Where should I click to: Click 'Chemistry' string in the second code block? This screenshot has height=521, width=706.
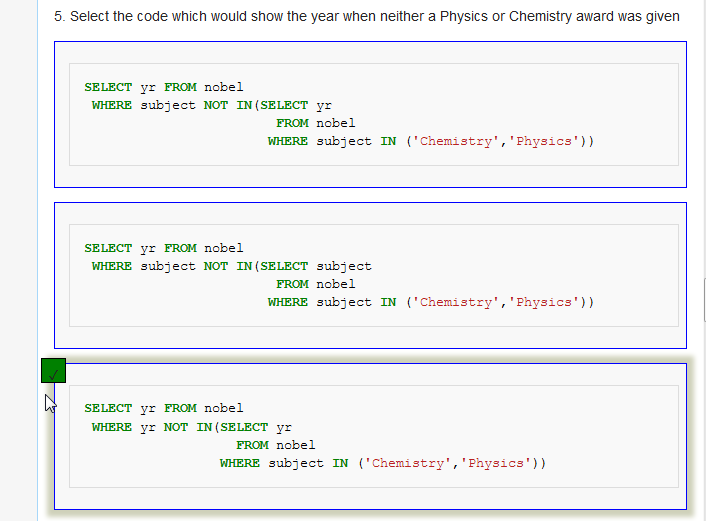coord(456,302)
